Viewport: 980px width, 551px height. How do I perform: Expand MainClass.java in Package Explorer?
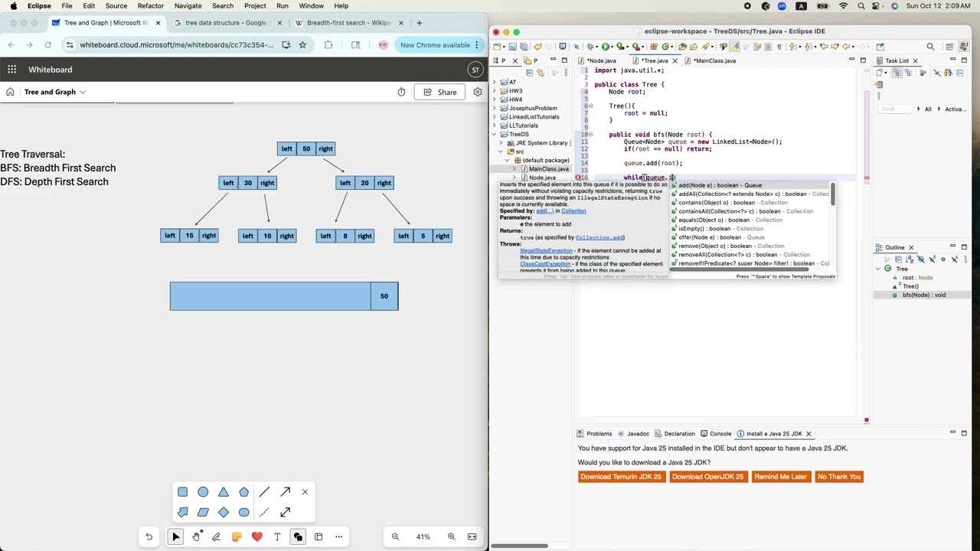click(x=514, y=169)
